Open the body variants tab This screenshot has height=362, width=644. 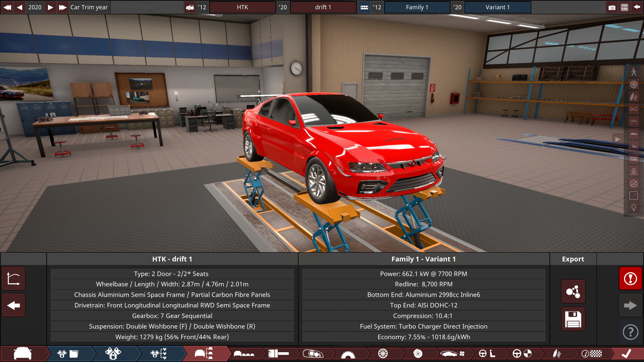point(244,354)
